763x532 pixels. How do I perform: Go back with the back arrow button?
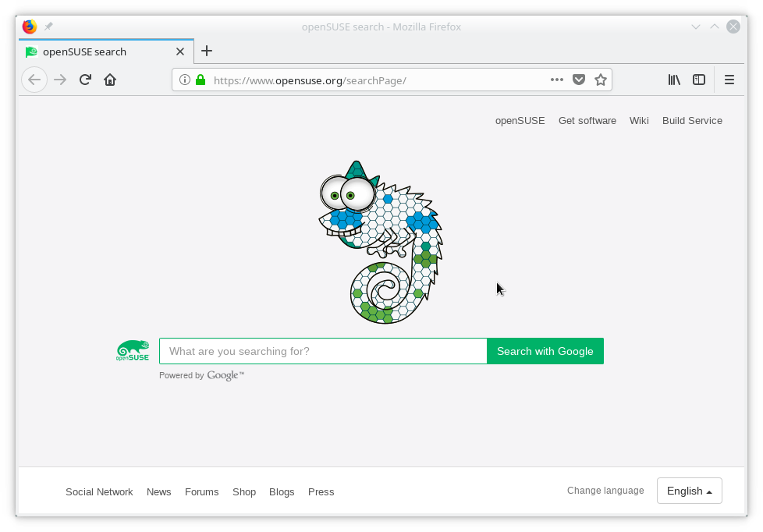click(34, 80)
